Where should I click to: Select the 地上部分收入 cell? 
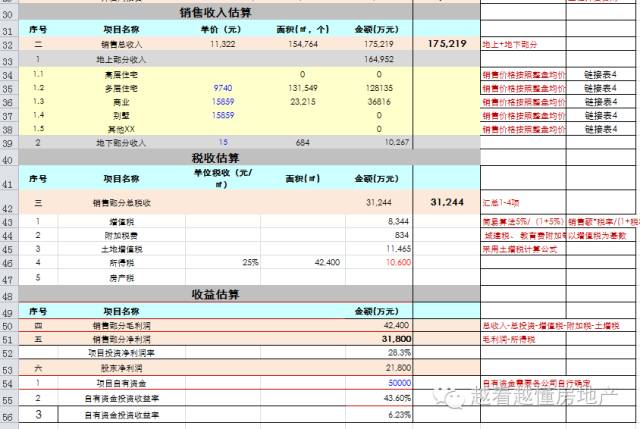[x=121, y=59]
